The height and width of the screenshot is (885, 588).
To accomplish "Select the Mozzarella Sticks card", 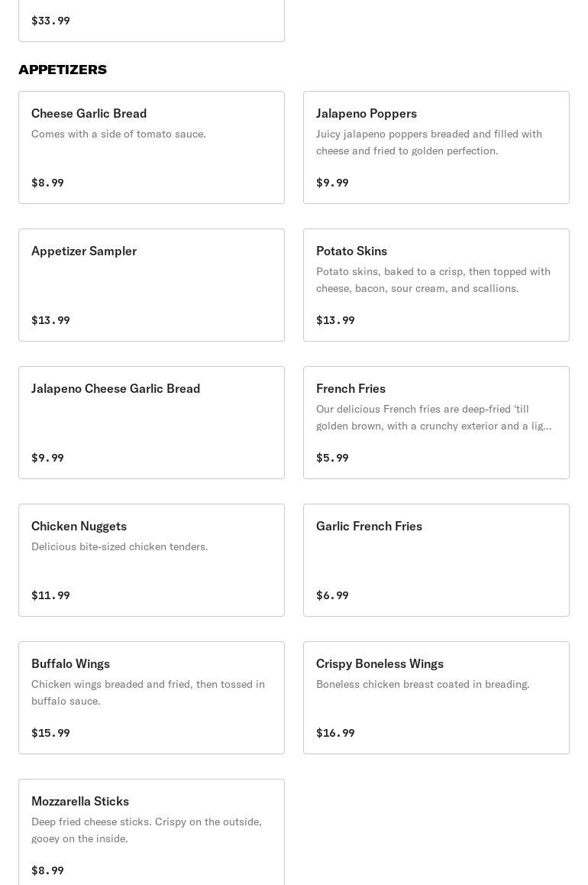I will coord(151,832).
